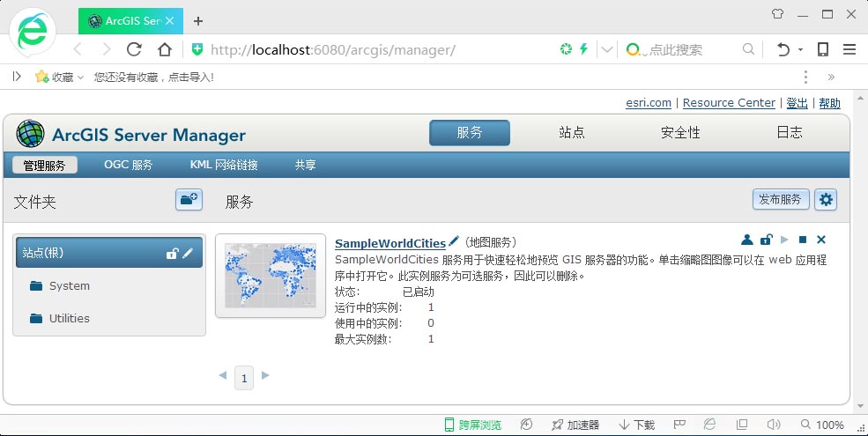Edit SampleWorldCities with the pencil icon
Viewport: 868px width, 436px height.
(453, 241)
